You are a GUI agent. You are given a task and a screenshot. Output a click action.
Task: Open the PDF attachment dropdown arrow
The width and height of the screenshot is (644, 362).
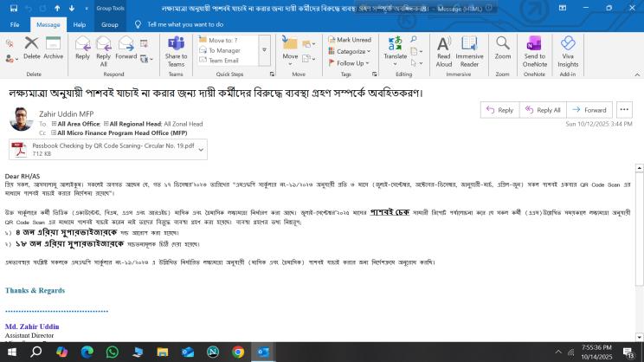tap(201, 150)
